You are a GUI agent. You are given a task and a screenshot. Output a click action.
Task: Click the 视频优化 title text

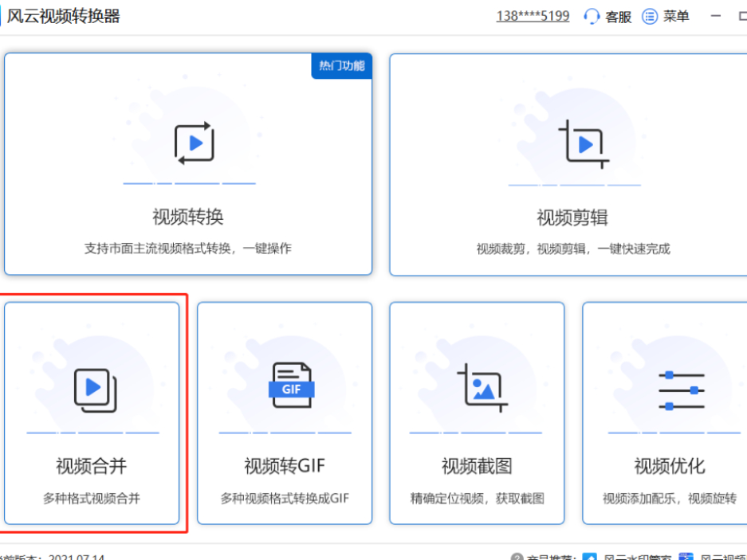coord(670,466)
